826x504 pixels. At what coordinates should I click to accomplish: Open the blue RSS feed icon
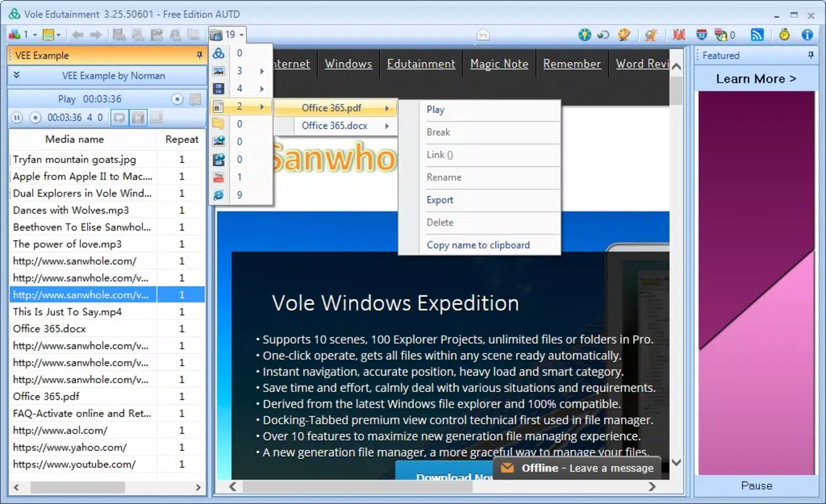click(757, 35)
